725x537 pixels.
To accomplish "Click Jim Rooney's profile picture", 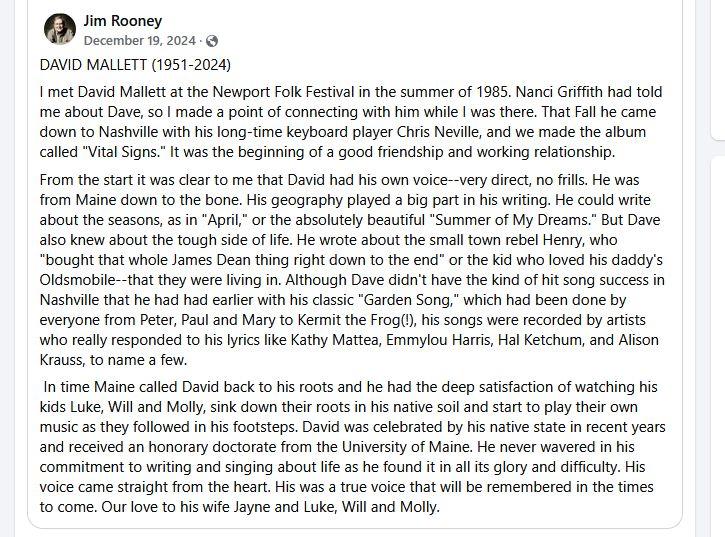I will point(60,30).
